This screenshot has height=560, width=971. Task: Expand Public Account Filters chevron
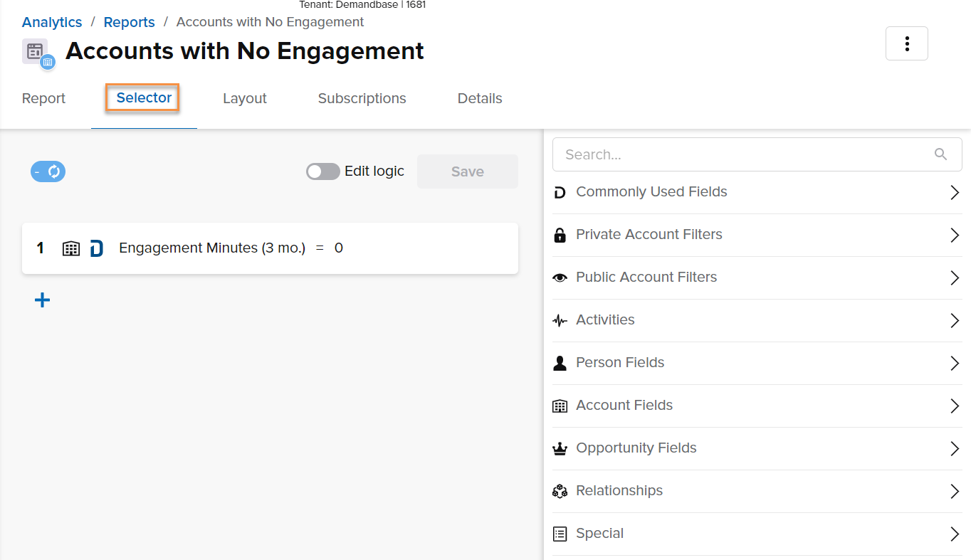[955, 278]
